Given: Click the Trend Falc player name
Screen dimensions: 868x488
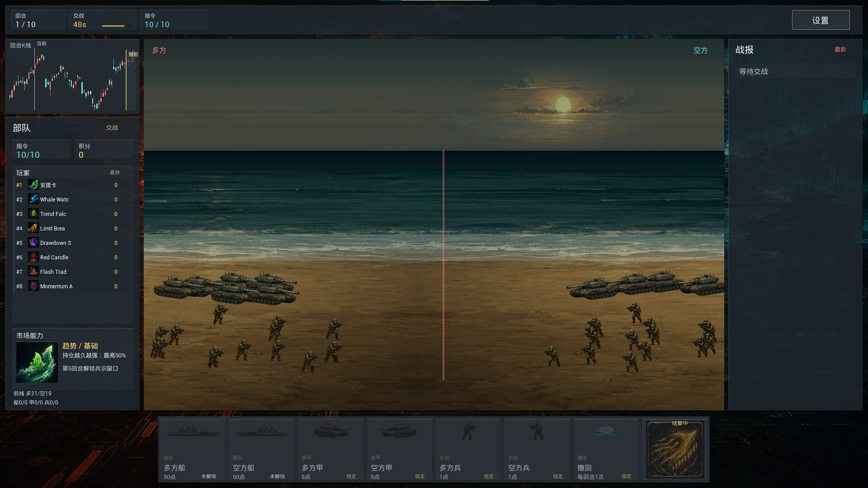Looking at the screenshot, I should 53,214.
